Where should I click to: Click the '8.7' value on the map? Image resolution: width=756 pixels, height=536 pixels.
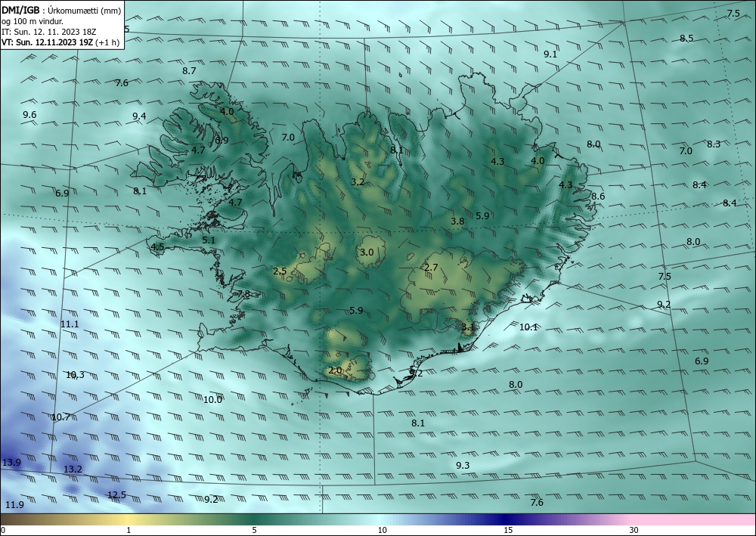[x=189, y=71]
